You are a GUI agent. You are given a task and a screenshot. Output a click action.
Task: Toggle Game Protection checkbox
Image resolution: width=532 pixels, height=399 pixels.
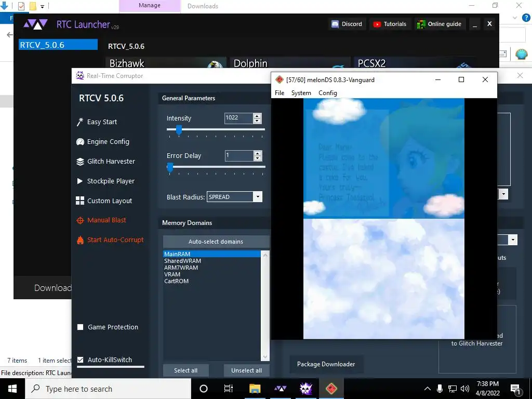pos(81,327)
